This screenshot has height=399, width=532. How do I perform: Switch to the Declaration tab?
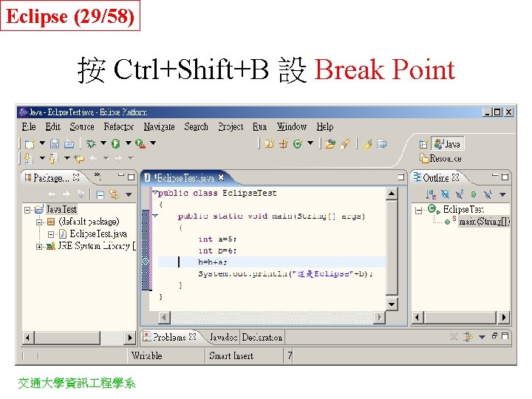(262, 337)
